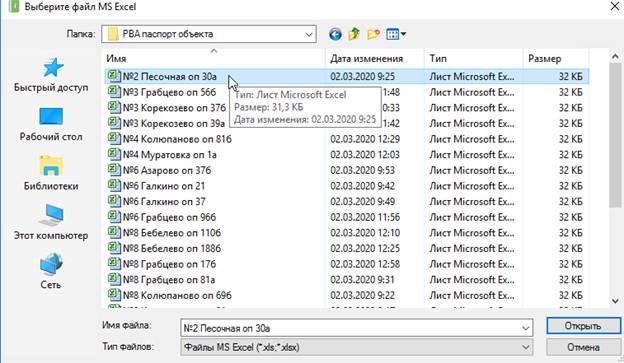This screenshot has width=624, height=363.
Task: Click Excel icon of №6 Галкино оп 37
Action: click(114, 201)
